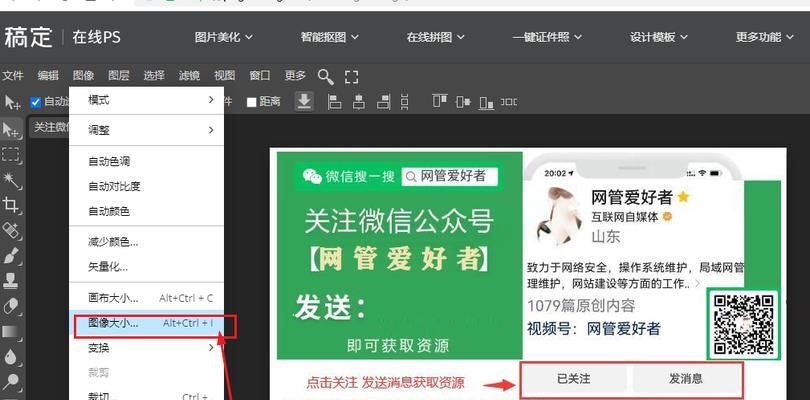810x400 pixels.
Task: Distribute layers with horizontal spacing
Action: click(509, 102)
